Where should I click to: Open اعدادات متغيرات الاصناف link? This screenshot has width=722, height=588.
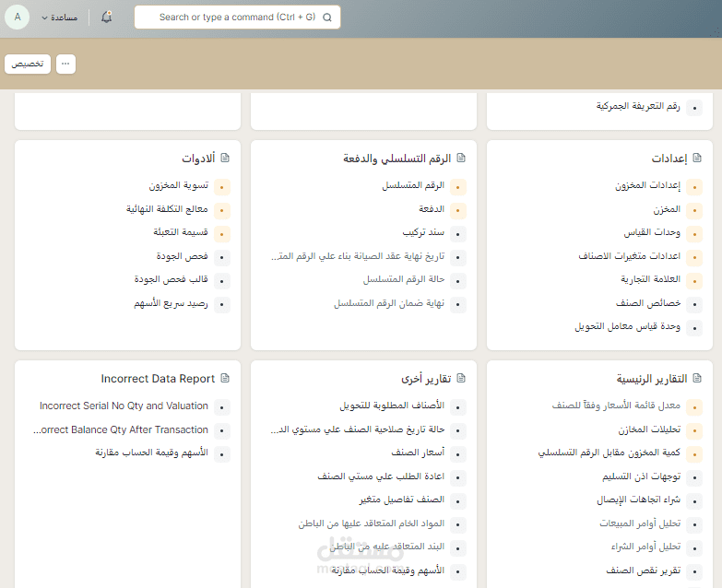tap(630, 255)
